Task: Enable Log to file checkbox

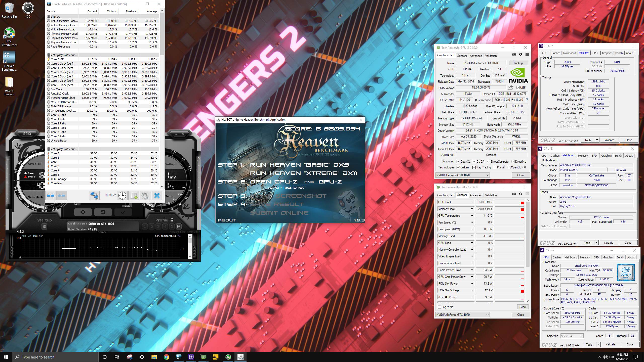Action: [x=439, y=307]
